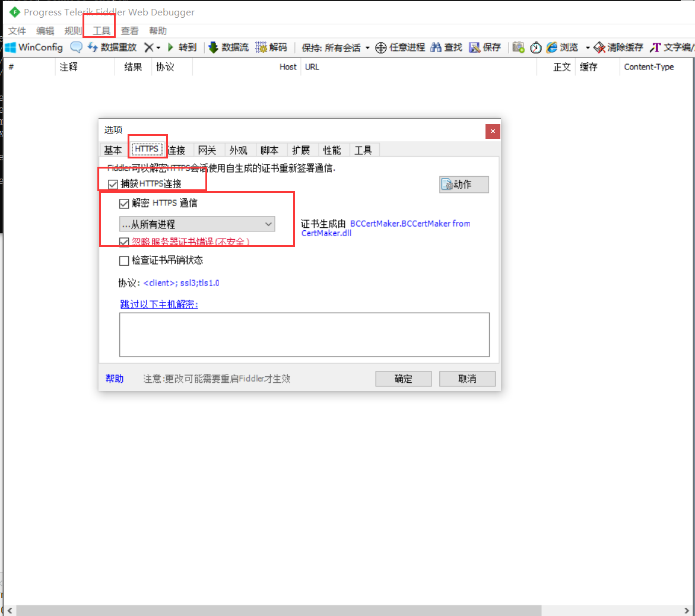Click the 确定 button
The height and width of the screenshot is (616, 695).
tap(403, 379)
